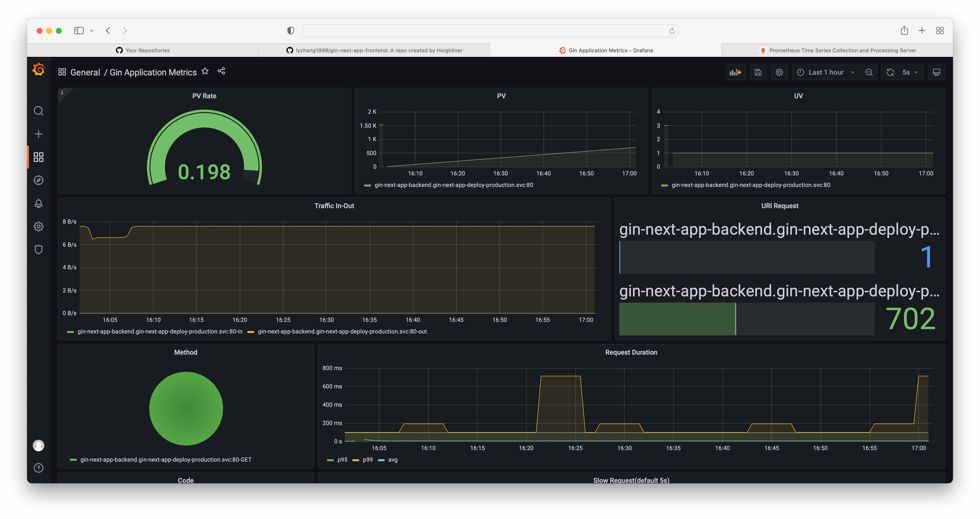Click the user avatar in sidebar
Viewport: 980px width, 519px height.
[x=38, y=445]
